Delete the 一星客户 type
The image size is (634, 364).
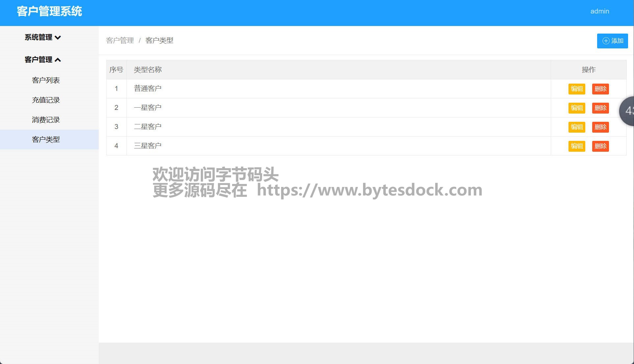[x=600, y=108]
